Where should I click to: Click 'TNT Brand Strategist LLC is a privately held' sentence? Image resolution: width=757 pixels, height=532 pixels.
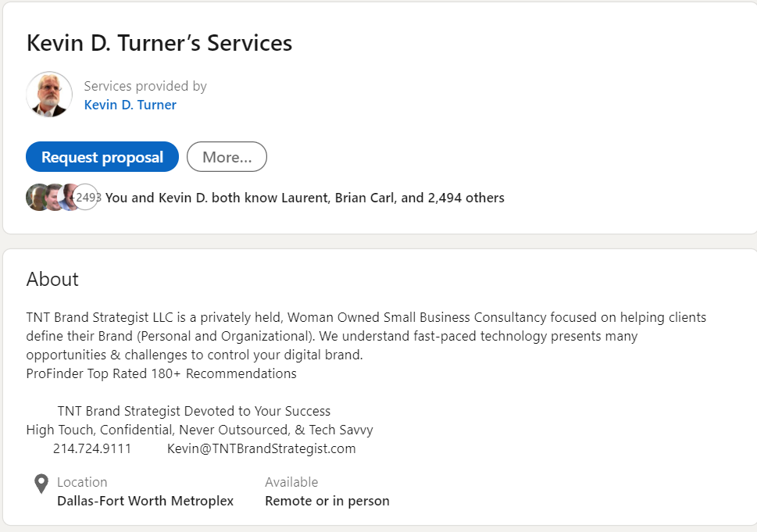pos(366,317)
